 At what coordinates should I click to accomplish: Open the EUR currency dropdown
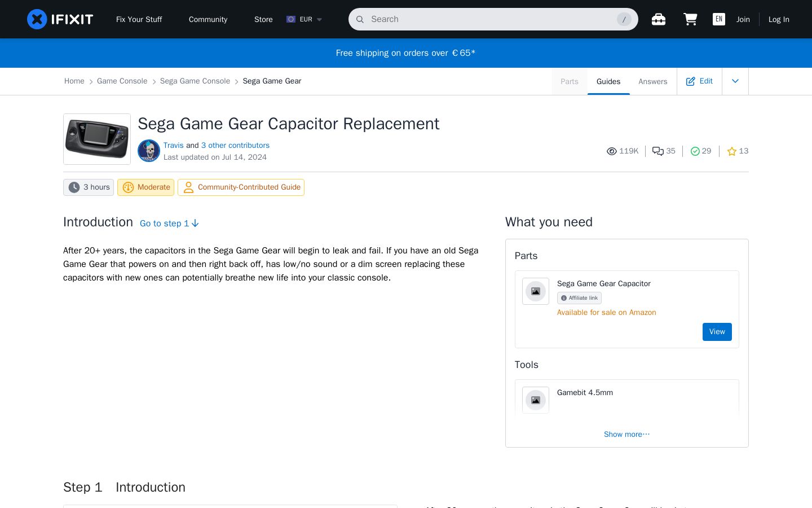[304, 19]
